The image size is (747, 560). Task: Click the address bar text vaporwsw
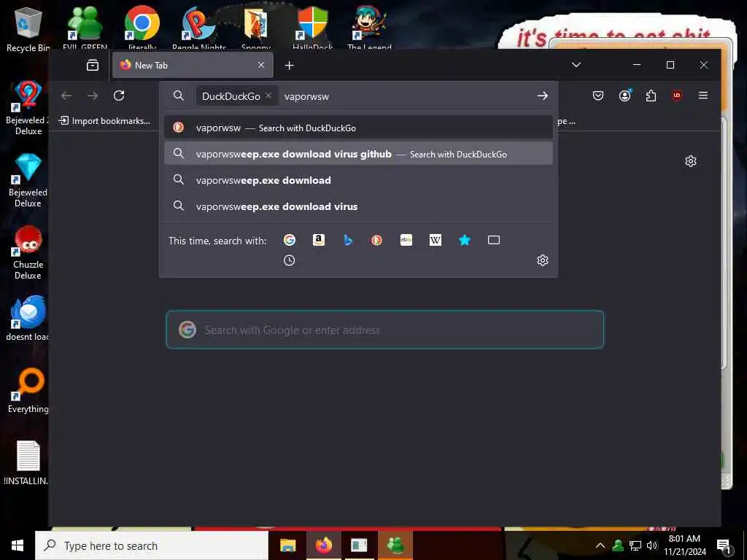[306, 96]
